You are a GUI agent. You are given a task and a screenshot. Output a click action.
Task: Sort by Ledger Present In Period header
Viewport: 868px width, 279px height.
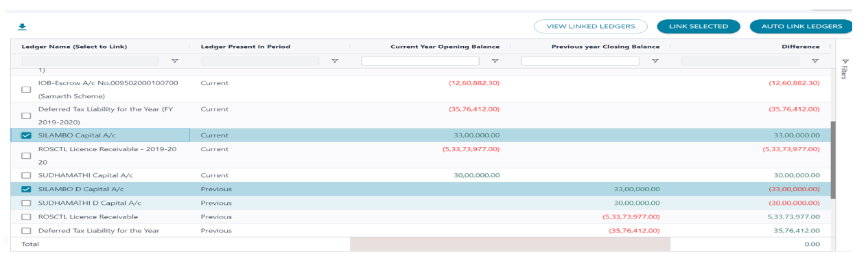pyautogui.click(x=245, y=47)
